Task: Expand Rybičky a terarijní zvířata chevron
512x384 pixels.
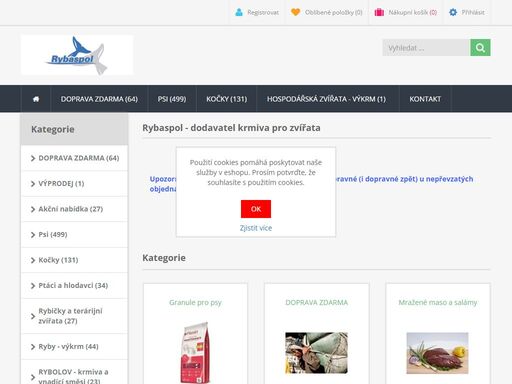Action: tap(33, 316)
